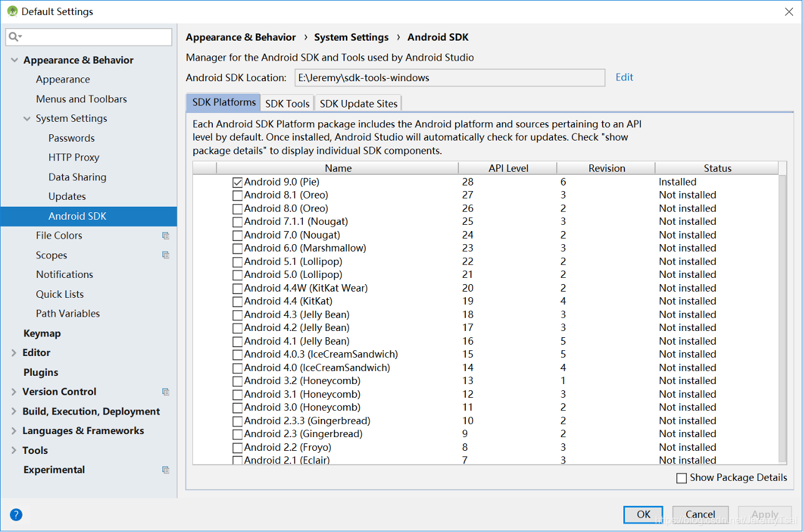Switch to the SDK Platforms tab
This screenshot has height=532, width=803.
tap(224, 102)
